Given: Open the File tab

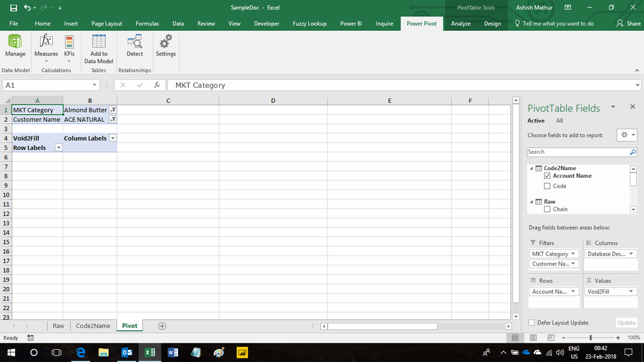Looking at the screenshot, I should (14, 23).
